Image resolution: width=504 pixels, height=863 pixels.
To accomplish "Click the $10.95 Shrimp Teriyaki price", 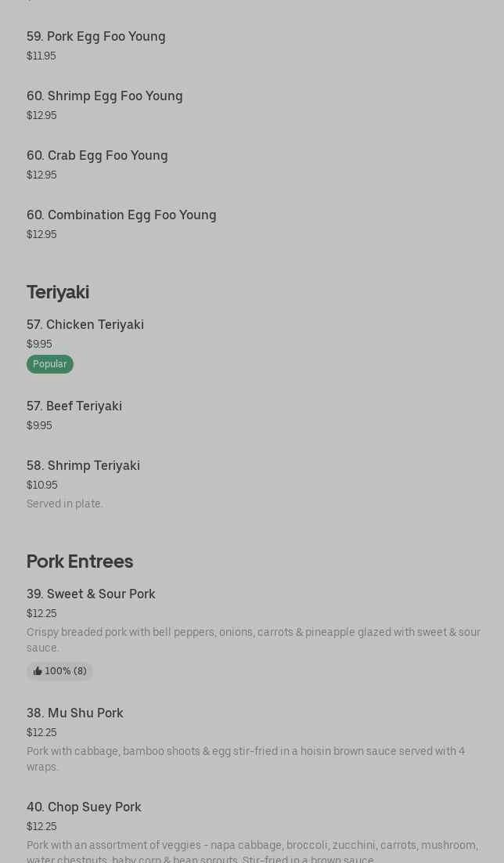I will tap(42, 485).
